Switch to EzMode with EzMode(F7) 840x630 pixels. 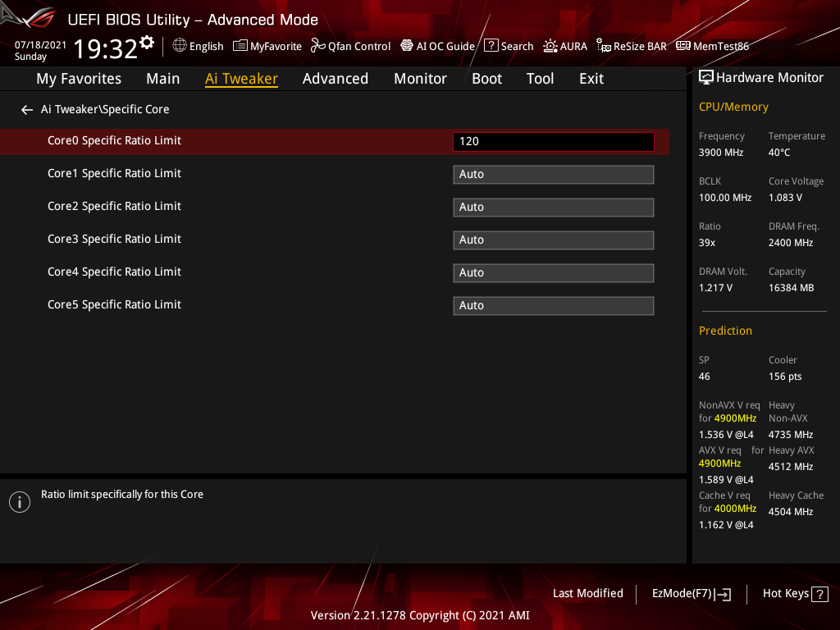pyautogui.click(x=691, y=593)
